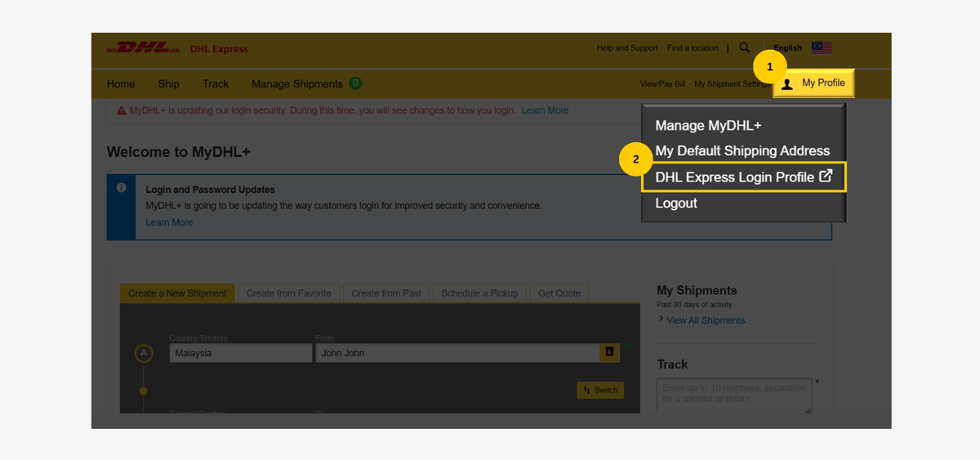Open the Track menu item
This screenshot has height=460, width=980.
pyautogui.click(x=216, y=83)
